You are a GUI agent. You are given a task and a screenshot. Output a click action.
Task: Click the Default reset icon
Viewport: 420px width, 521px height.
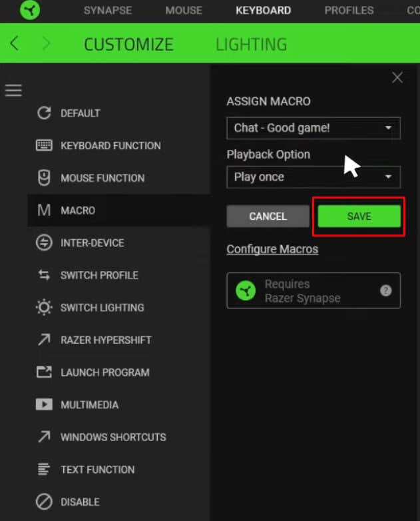pos(44,113)
